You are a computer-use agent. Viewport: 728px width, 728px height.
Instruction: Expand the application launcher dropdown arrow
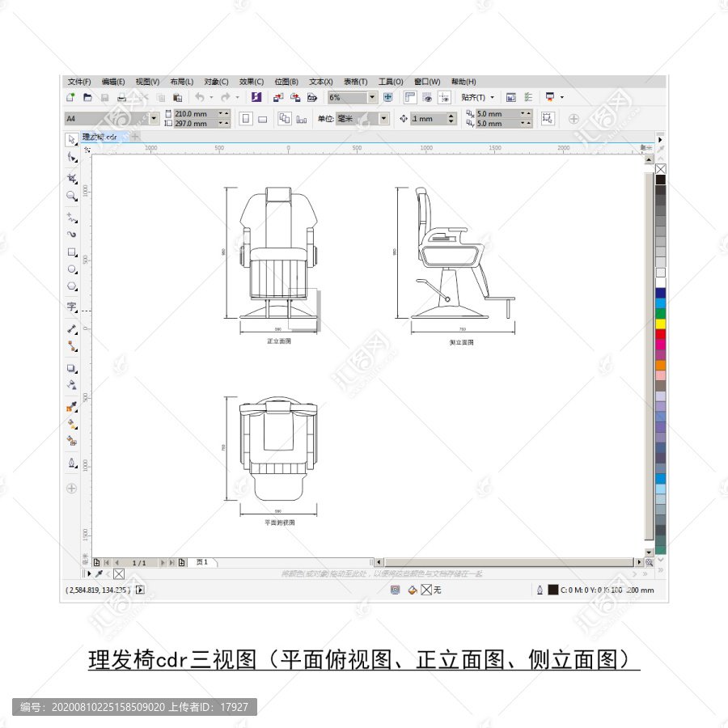pos(562,97)
